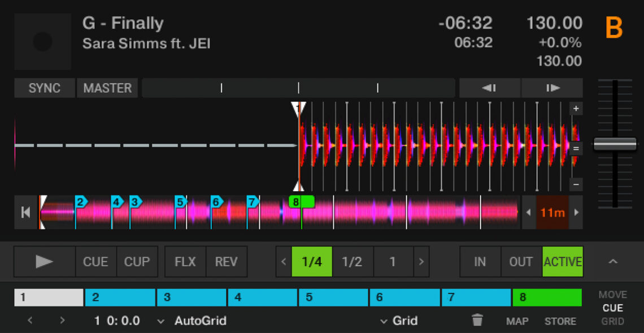Zoom into the waveform with the plus icon
This screenshot has height=333, width=644.
coord(576,108)
